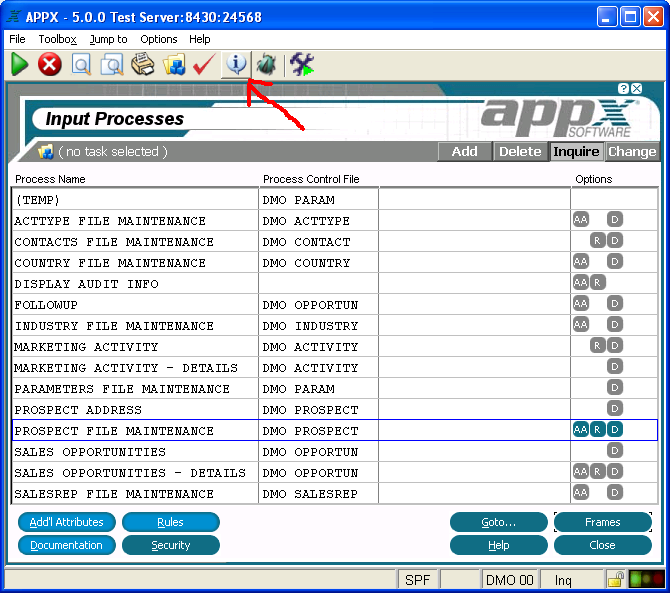Image resolution: width=670 pixels, height=593 pixels.
Task: Click D badge on ACTTYPE FILE MAINTENANCE row
Action: (615, 220)
